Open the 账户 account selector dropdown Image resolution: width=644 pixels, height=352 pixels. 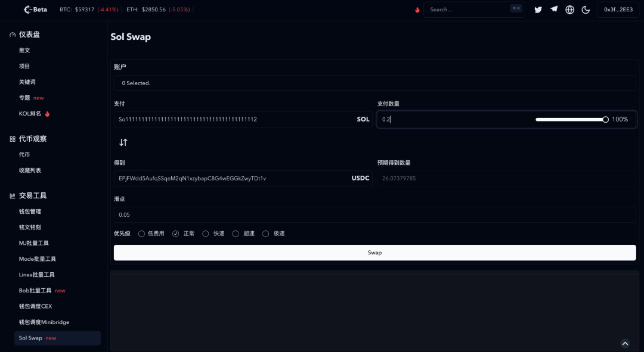[x=374, y=83]
